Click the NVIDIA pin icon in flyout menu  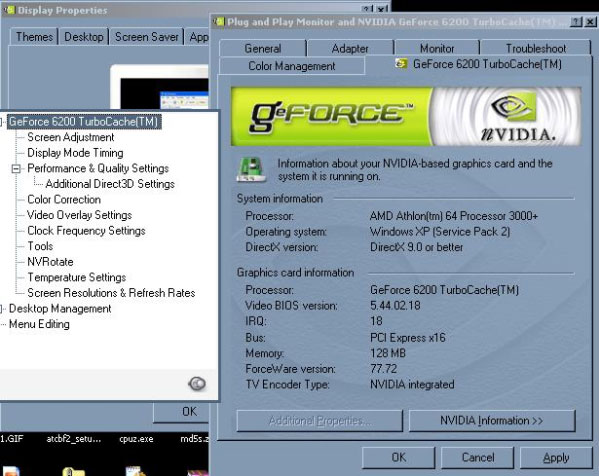pos(197,384)
